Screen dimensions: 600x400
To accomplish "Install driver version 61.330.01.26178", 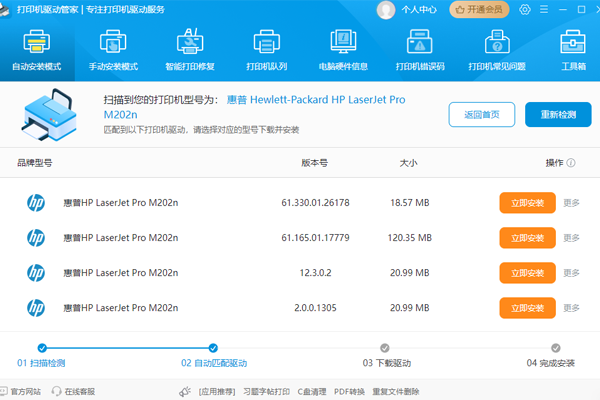I will (527, 203).
